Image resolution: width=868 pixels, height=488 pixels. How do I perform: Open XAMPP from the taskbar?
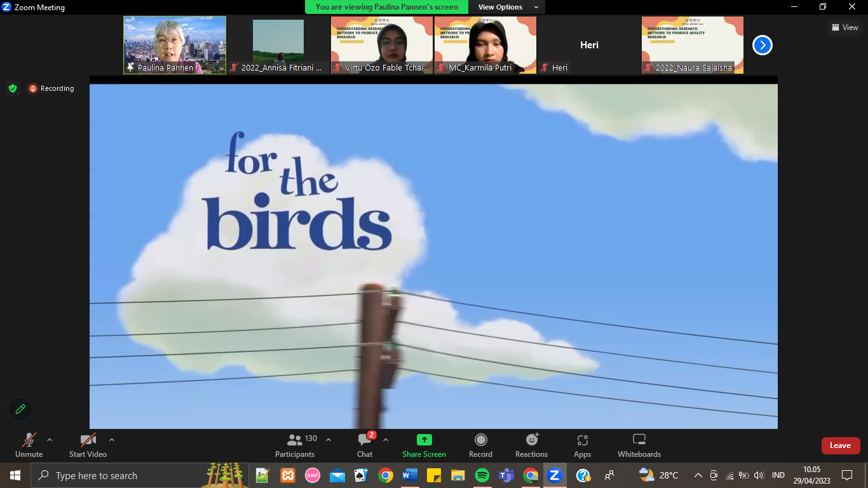(x=287, y=475)
